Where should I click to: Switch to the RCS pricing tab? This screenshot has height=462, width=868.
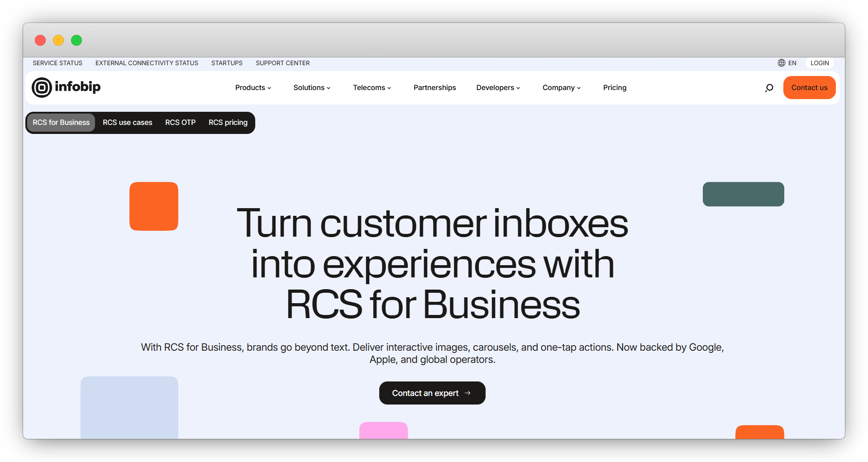click(x=228, y=123)
